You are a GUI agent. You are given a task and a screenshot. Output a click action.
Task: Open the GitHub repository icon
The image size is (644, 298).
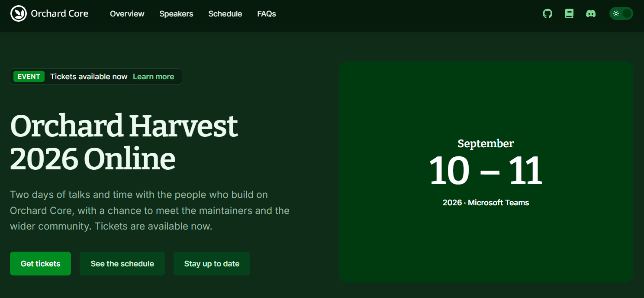pos(547,13)
